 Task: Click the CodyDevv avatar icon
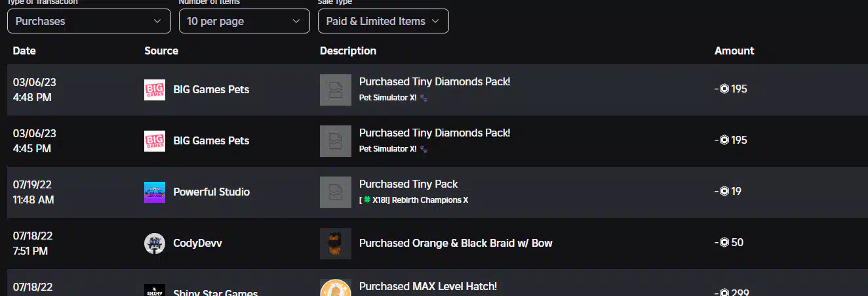[155, 243]
